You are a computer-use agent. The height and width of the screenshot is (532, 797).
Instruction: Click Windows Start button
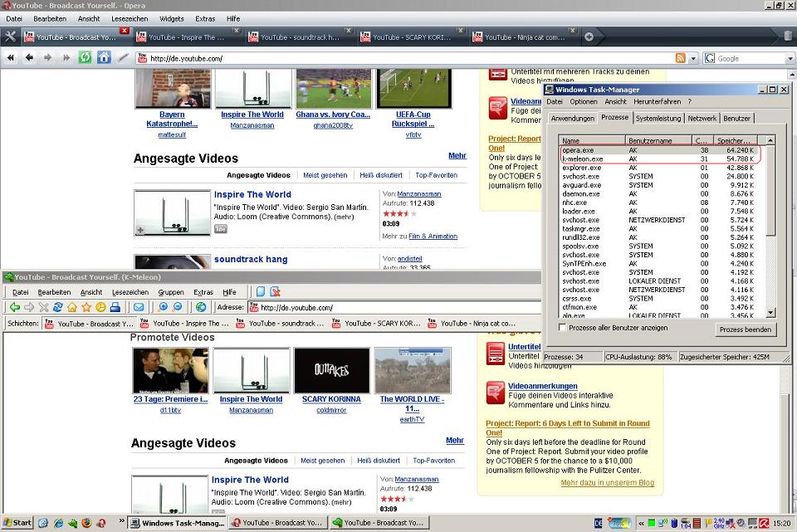tap(17, 522)
